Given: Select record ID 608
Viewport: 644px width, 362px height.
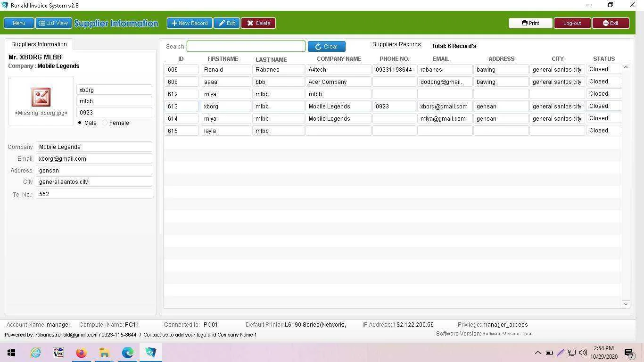Looking at the screenshot, I should point(182,82).
